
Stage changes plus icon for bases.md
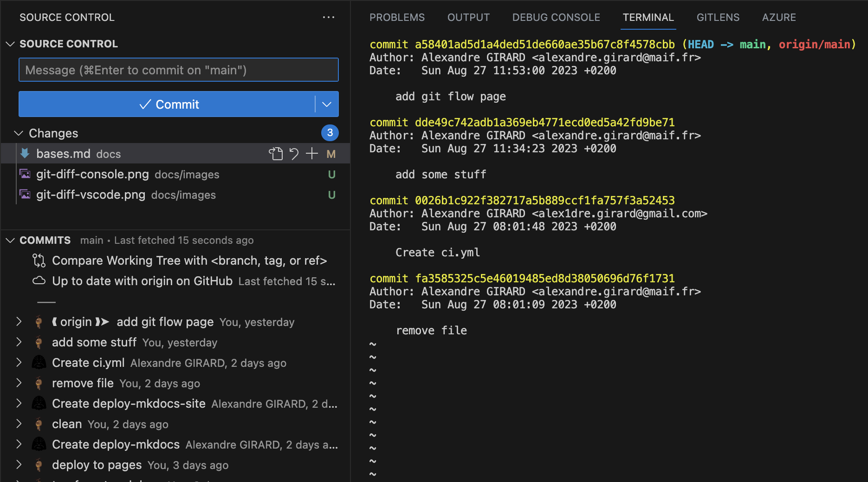pyautogui.click(x=312, y=154)
